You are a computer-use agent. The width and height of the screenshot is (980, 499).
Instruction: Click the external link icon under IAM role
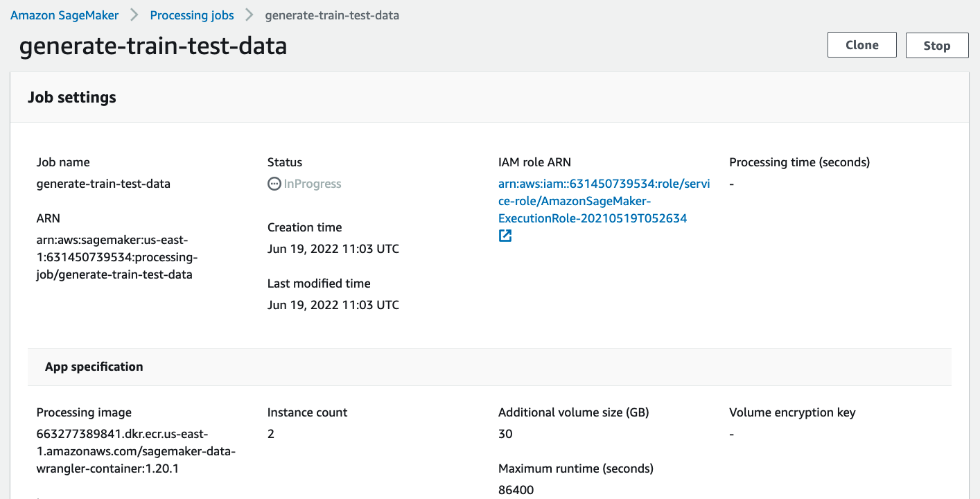[505, 236]
